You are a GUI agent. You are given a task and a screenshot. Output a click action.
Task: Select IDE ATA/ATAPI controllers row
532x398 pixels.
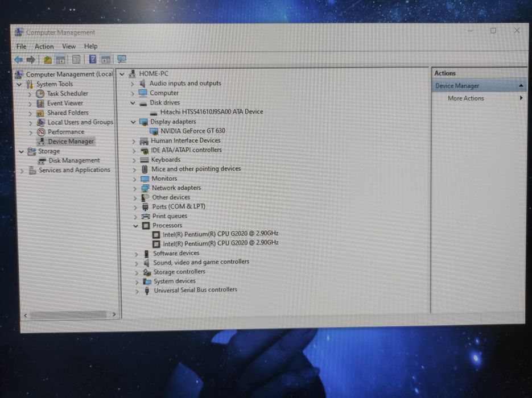186,150
